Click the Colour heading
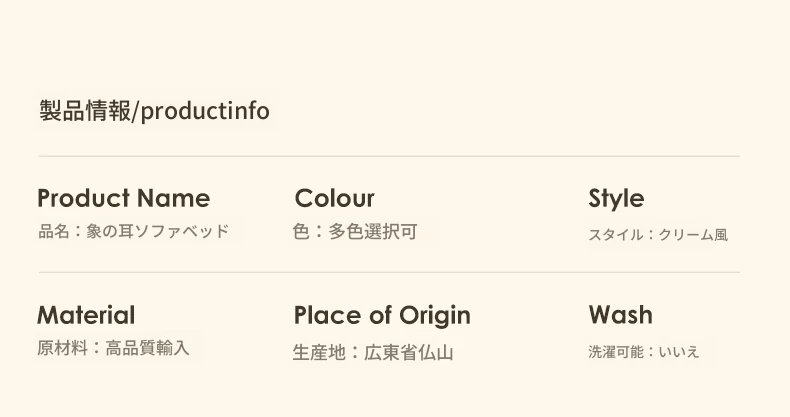 [334, 198]
